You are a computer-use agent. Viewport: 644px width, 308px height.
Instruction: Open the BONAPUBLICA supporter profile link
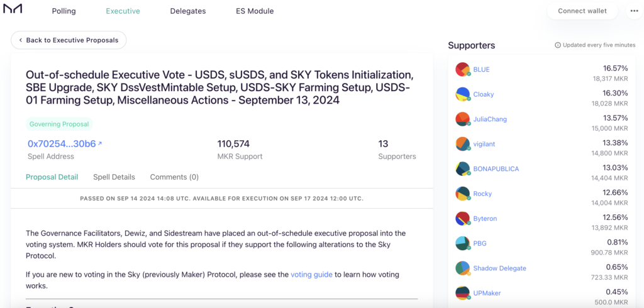point(496,169)
